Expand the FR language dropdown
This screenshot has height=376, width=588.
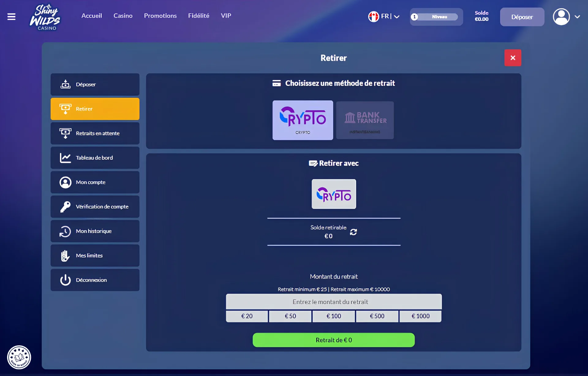tap(397, 17)
